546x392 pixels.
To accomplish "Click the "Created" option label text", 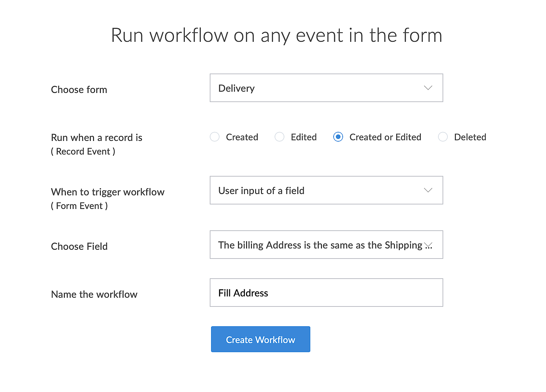I will (242, 137).
